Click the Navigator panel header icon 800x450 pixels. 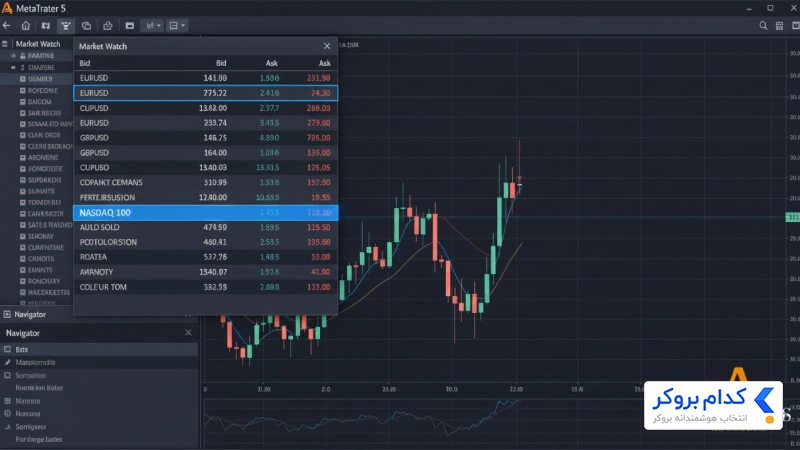click(x=7, y=314)
